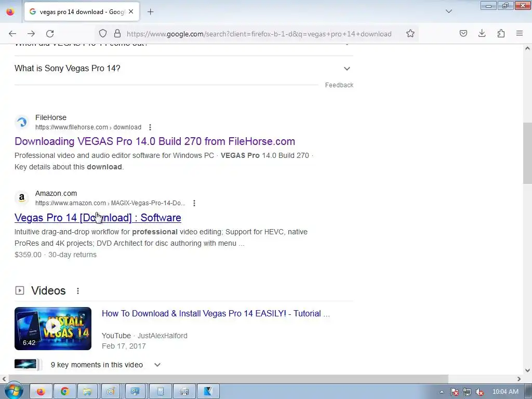Select the vegas pro 14 download tab
Screen dimensions: 532x399
[82, 11]
